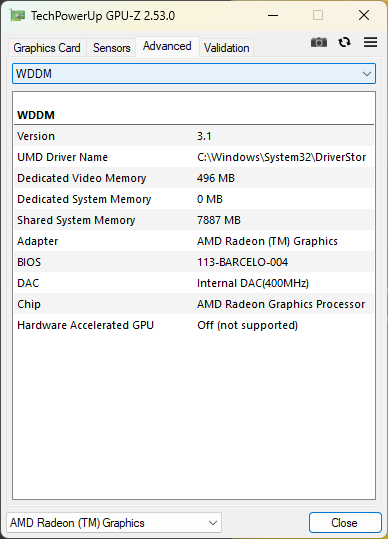Click the GPU-Z app icon in title bar

point(18,15)
